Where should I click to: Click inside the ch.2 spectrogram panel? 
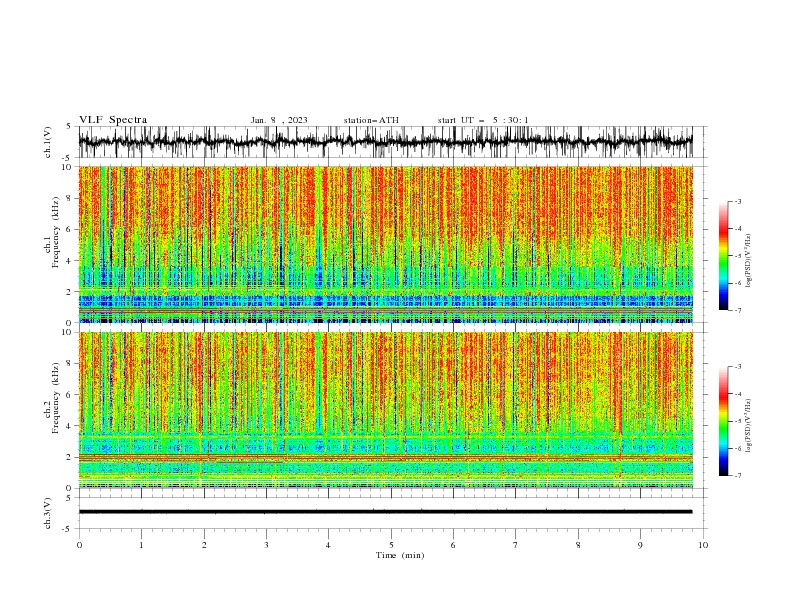click(x=385, y=410)
